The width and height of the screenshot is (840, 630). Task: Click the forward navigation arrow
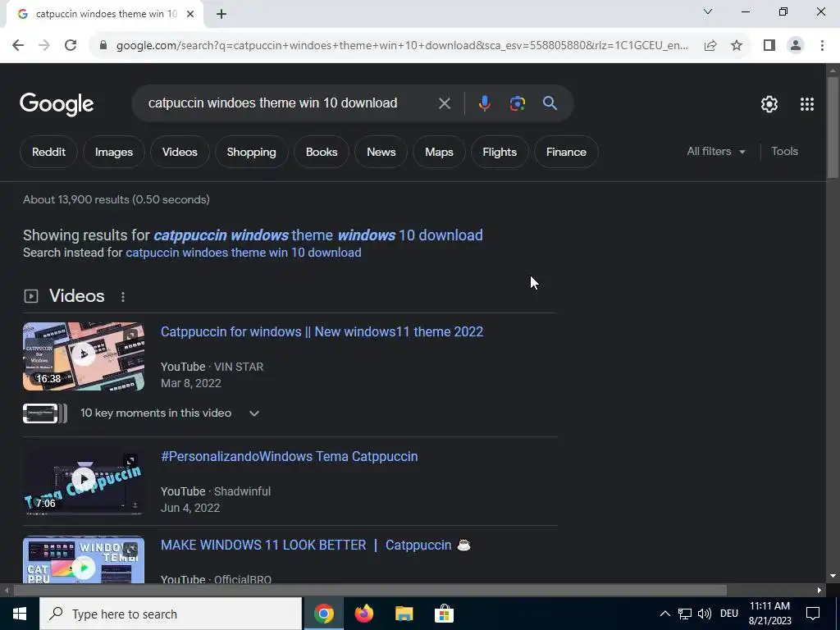coord(44,45)
